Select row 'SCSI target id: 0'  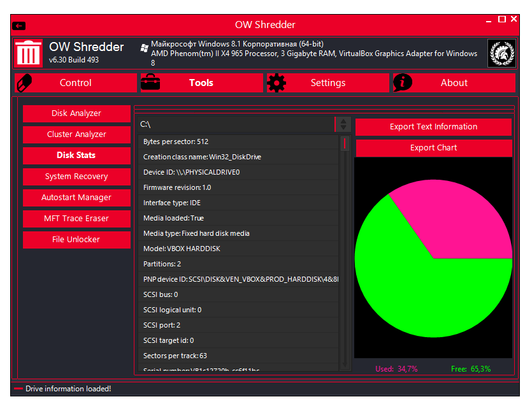pyautogui.click(x=238, y=340)
